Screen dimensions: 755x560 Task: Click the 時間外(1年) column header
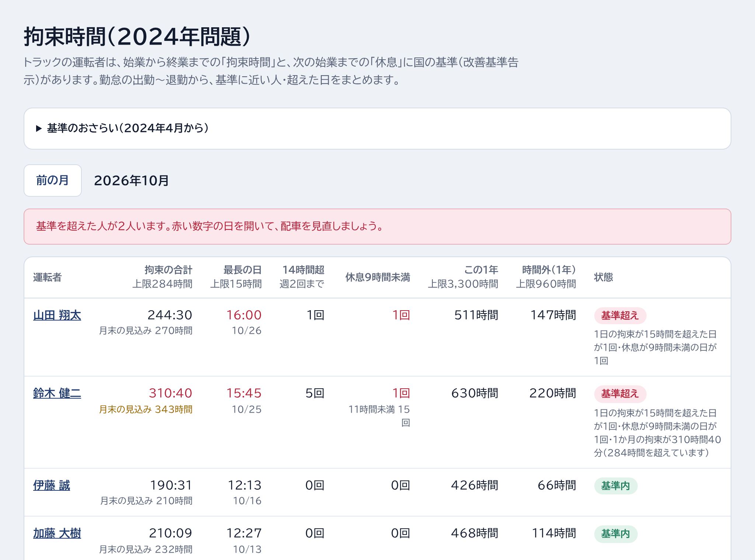[549, 270]
